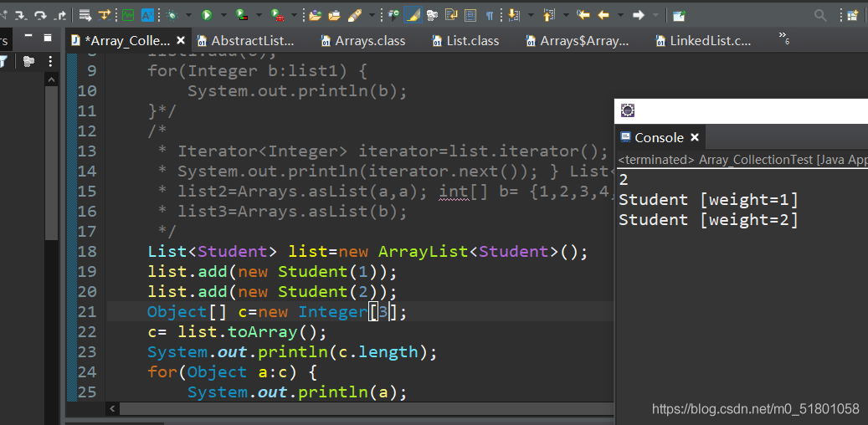
Task: Toggle Show Whitespace Characters pilcrow icon
Action: click(490, 16)
